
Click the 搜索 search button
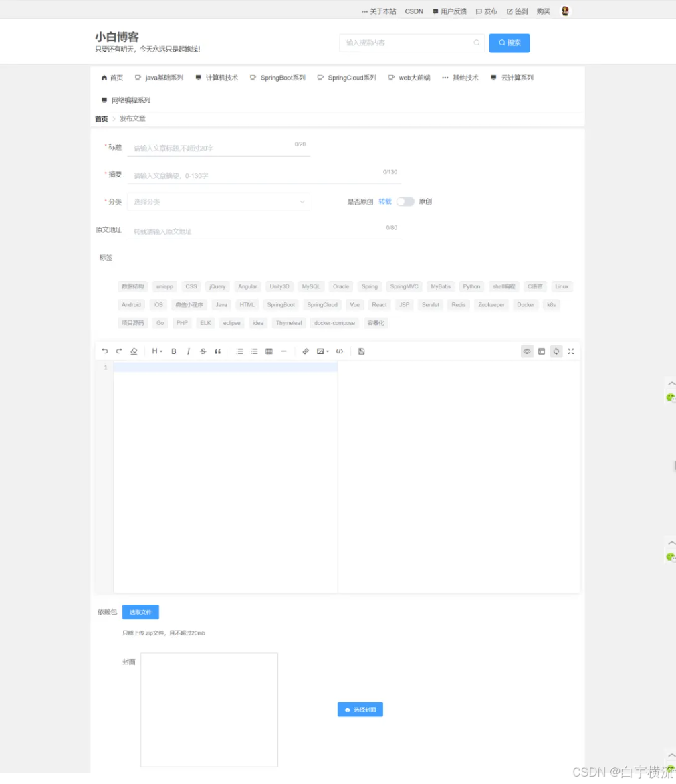[509, 42]
